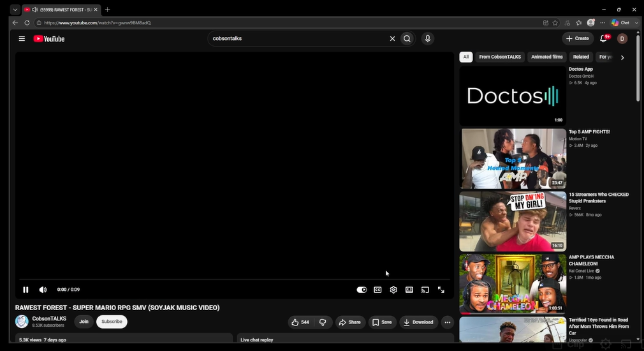Reload the page with the refresh icon

click(27, 23)
